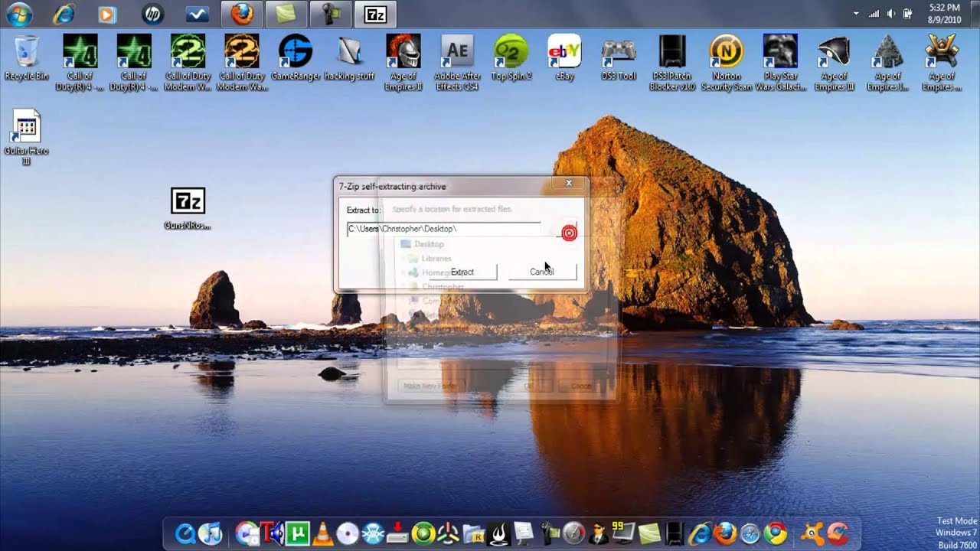The width and height of the screenshot is (980, 551).
Task: Open the hacking stuff folder
Action: 349,57
